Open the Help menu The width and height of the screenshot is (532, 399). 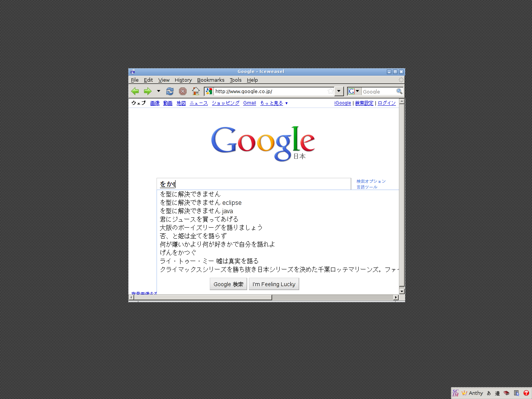(x=252, y=80)
